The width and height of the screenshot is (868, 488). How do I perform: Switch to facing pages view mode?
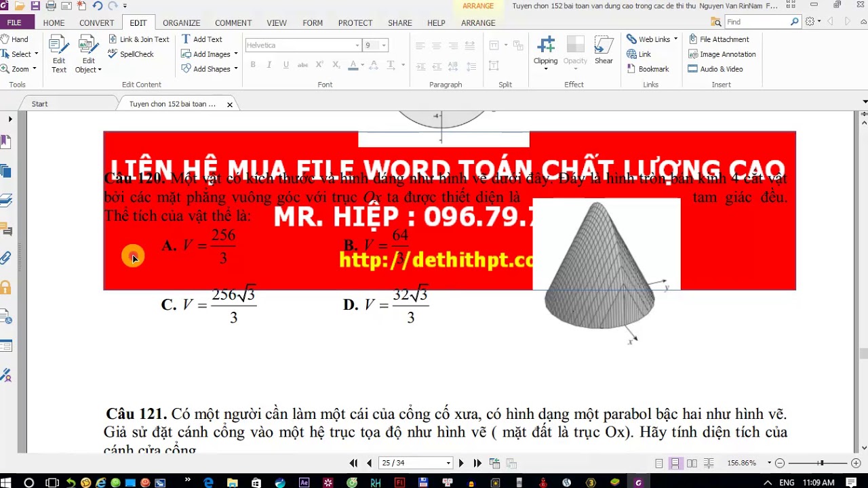coord(692,463)
